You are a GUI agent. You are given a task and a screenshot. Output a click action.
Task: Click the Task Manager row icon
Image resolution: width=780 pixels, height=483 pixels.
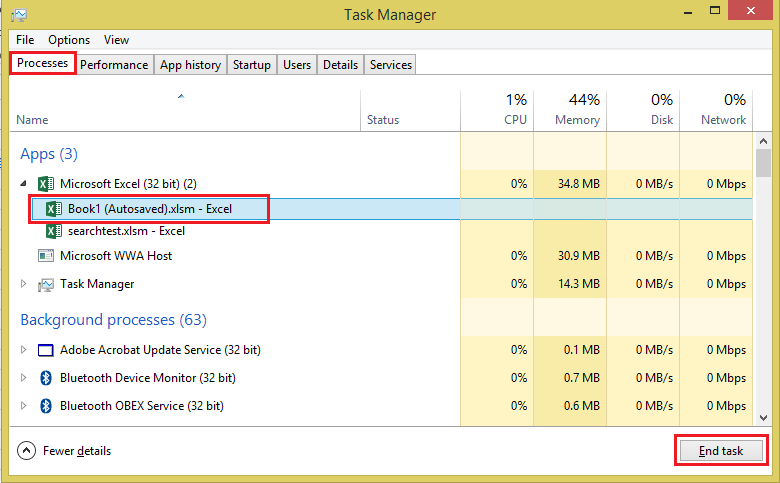coord(46,285)
